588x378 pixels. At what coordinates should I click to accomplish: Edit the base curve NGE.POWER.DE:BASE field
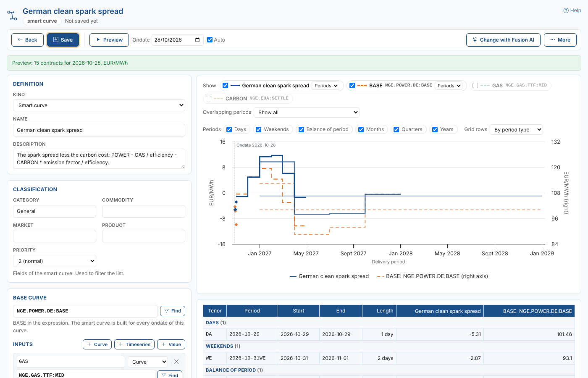click(85, 311)
